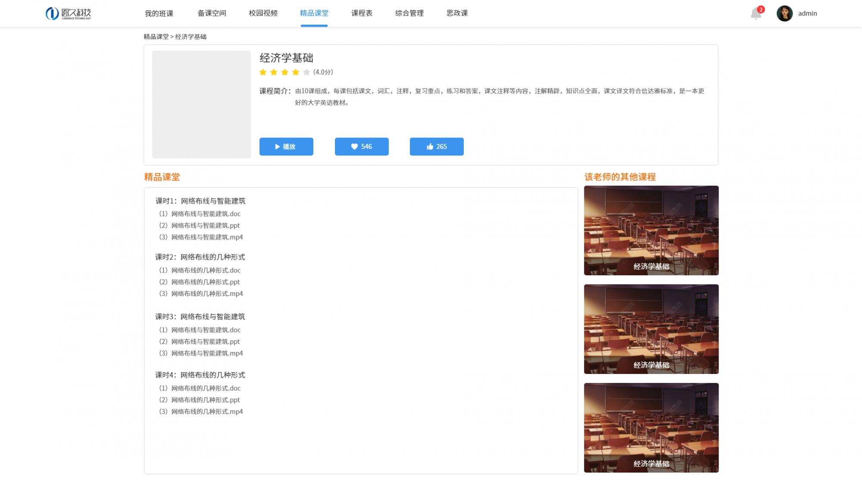
Task: Select the 精品课堂 tab
Action: [314, 13]
